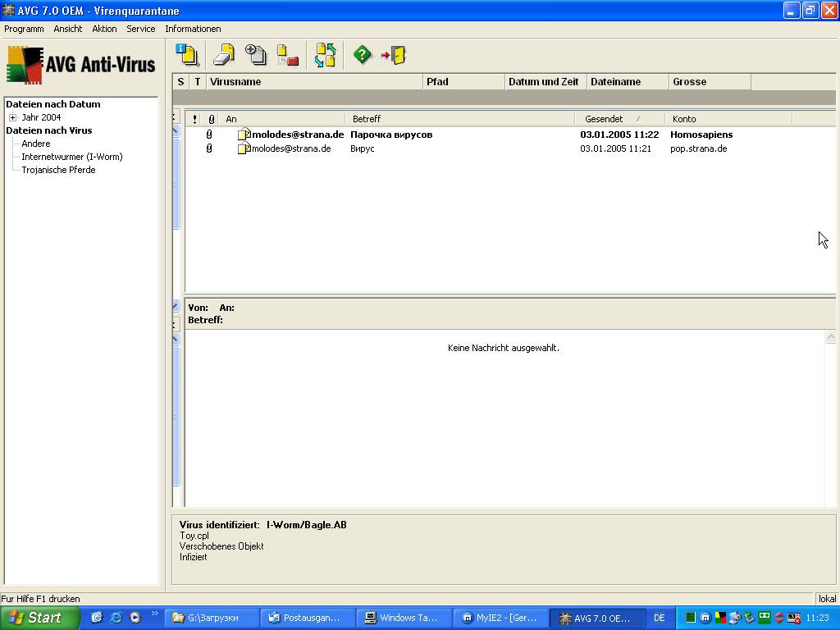This screenshot has height=630, width=840.
Task: Open the Programm menu
Action: [x=24, y=29]
